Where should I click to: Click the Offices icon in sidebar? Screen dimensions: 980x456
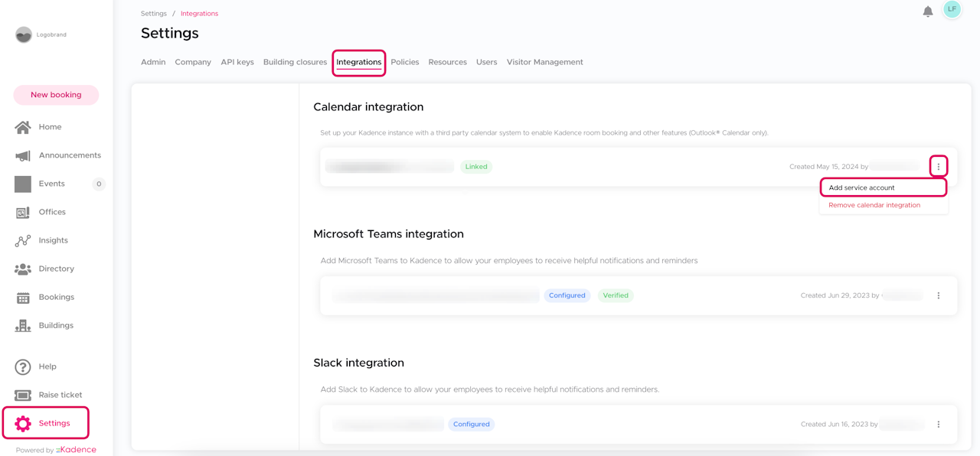(23, 212)
